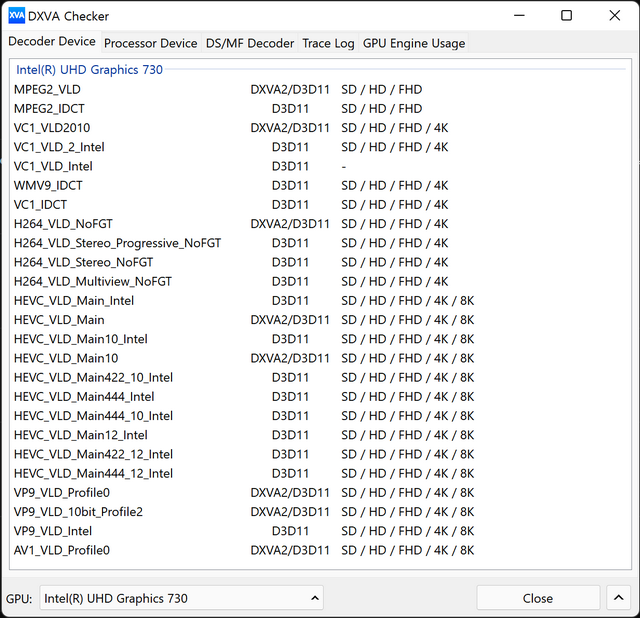The width and height of the screenshot is (640, 618).
Task: Select the HEVC_VLD_Main12_Intel entry
Action: [x=320, y=435]
